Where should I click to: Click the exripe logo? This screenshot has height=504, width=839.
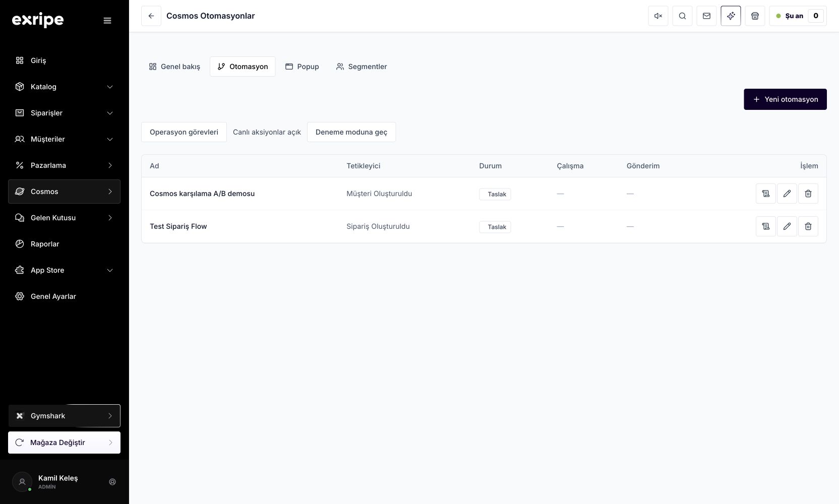tap(38, 20)
